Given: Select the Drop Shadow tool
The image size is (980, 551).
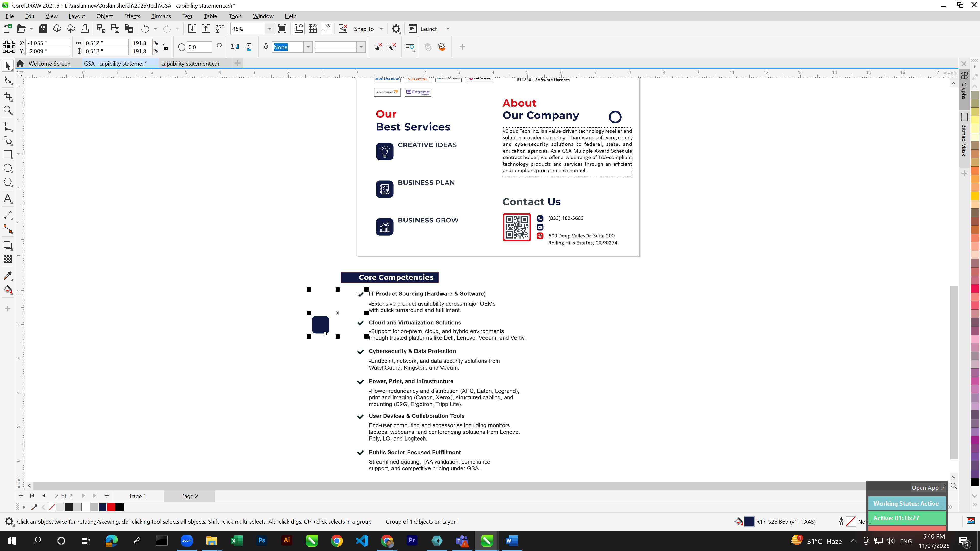Looking at the screenshot, I should click(8, 245).
